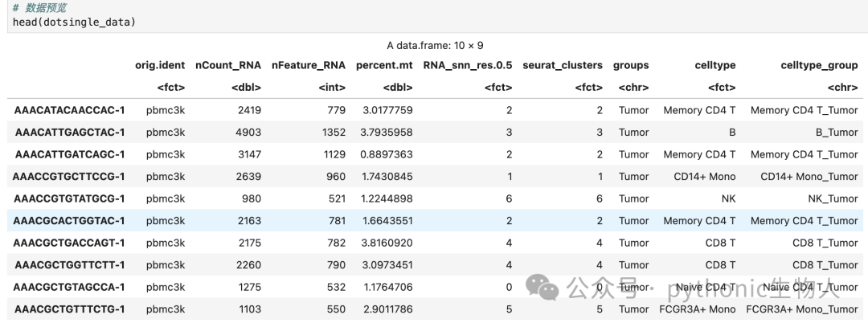Click percent.mt value 3.0973451

(387, 265)
